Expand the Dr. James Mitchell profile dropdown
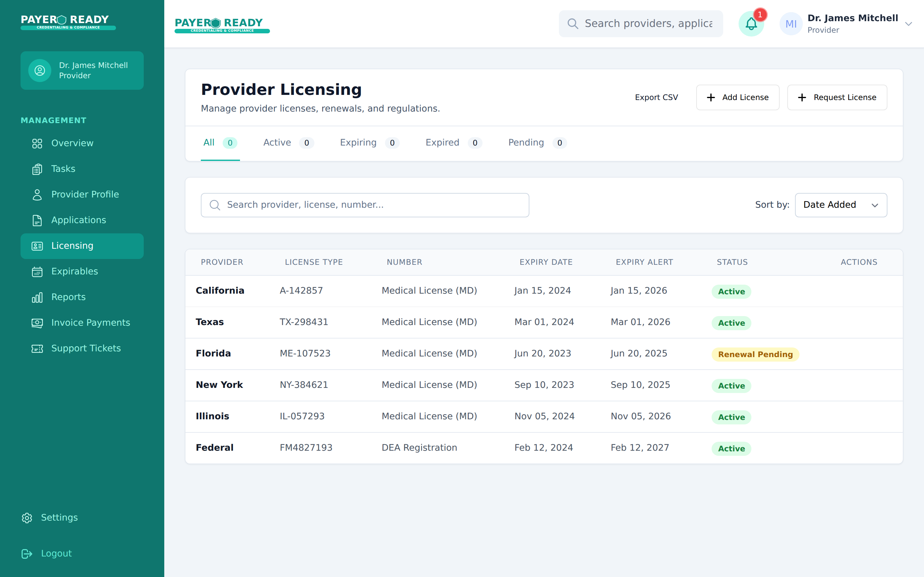 pyautogui.click(x=909, y=24)
